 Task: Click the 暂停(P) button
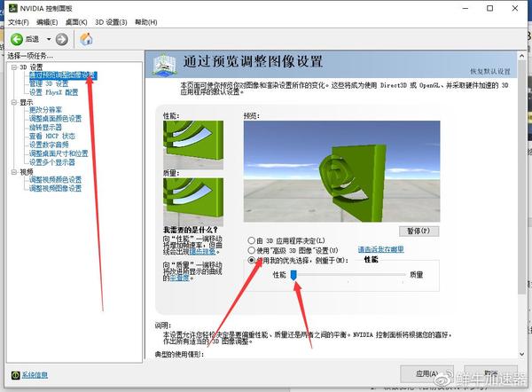419,231
